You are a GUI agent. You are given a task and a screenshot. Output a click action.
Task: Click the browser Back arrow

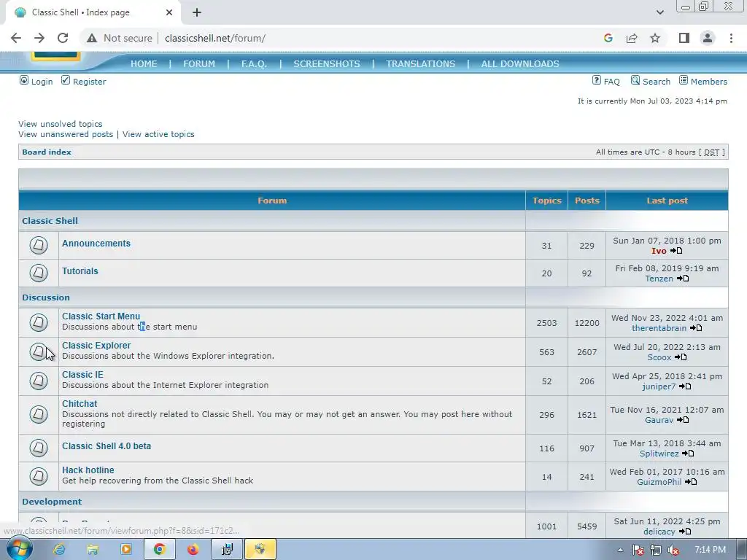pos(16,38)
